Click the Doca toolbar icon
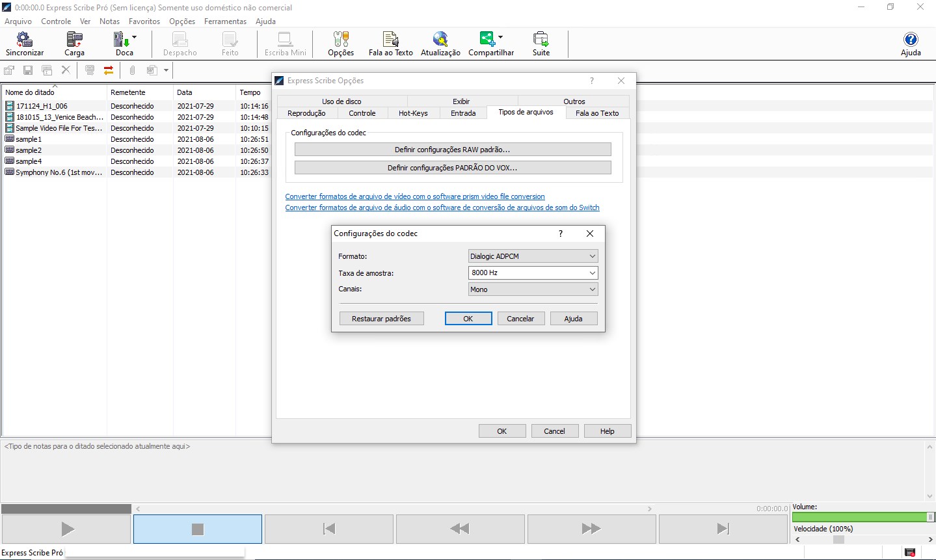The height and width of the screenshot is (560, 936). [x=122, y=44]
